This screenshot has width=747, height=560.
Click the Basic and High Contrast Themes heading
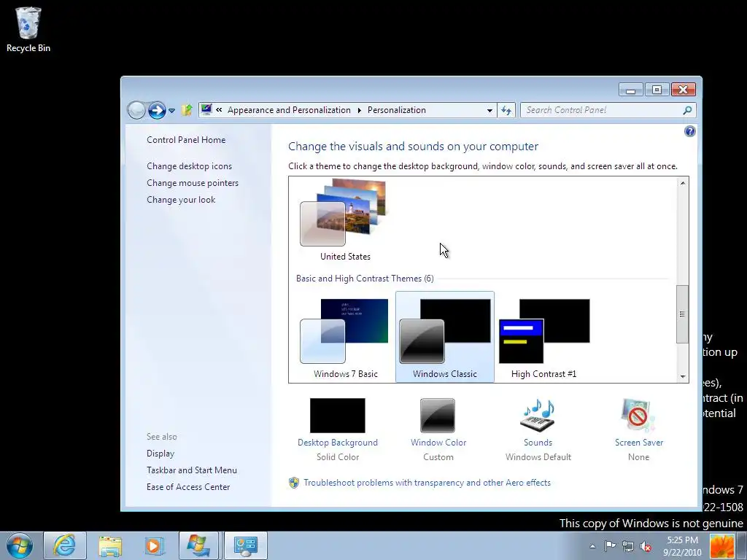[x=365, y=278]
